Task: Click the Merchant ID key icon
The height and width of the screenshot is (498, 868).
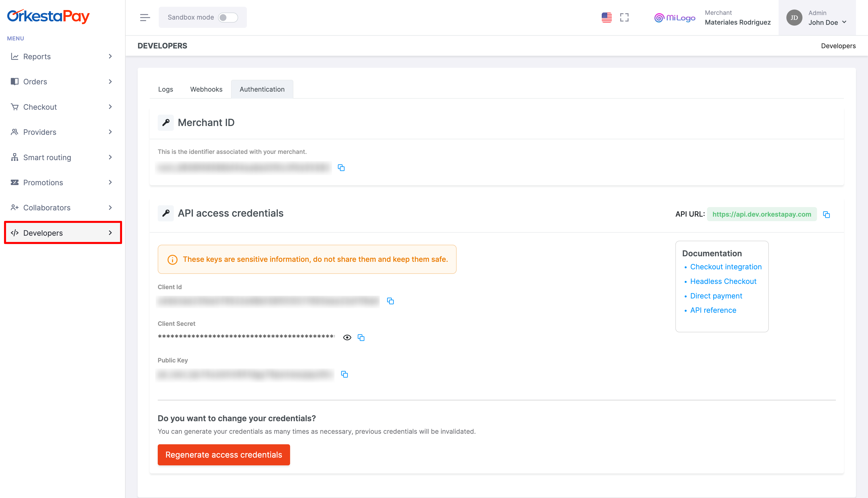Action: tap(166, 122)
